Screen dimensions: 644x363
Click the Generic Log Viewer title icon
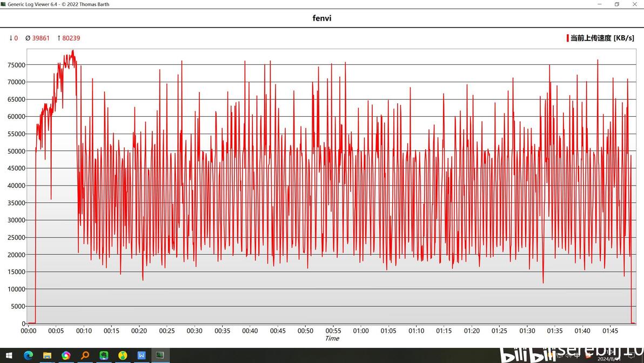coord(4,4)
